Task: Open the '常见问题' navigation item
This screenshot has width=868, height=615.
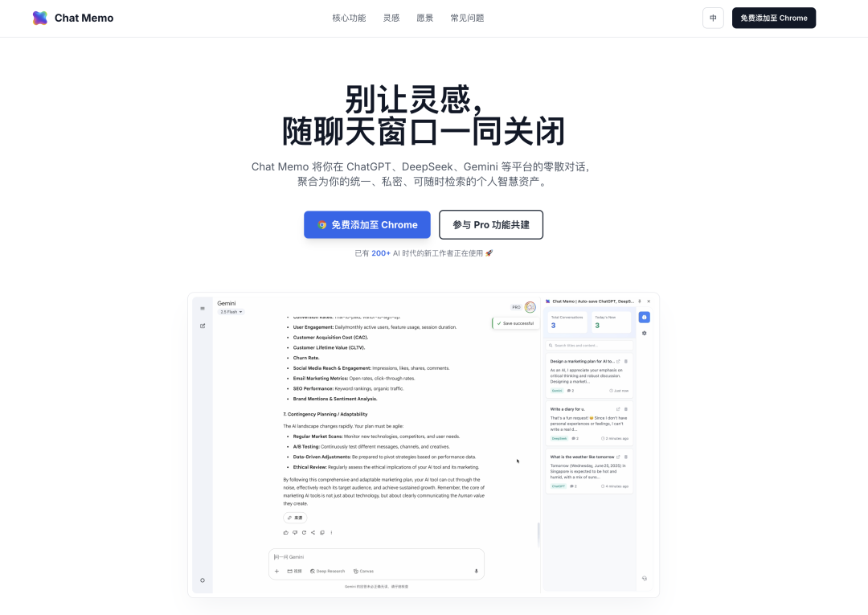Action: point(467,18)
